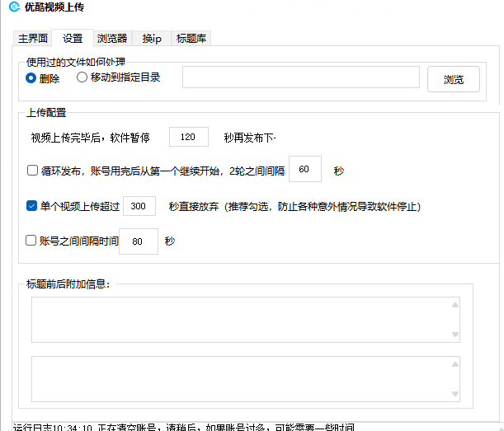Switch to the 换ip tab
Viewport: 504px width, 431px height.
152,39
